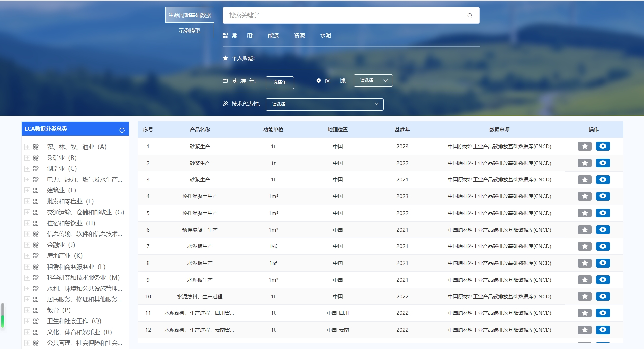The height and width of the screenshot is (349, 644).
Task: View details of row 3 with eye icon
Action: 603,180
